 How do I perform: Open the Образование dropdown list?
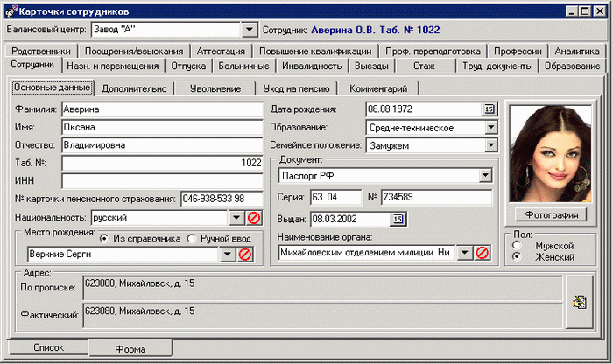(x=491, y=128)
